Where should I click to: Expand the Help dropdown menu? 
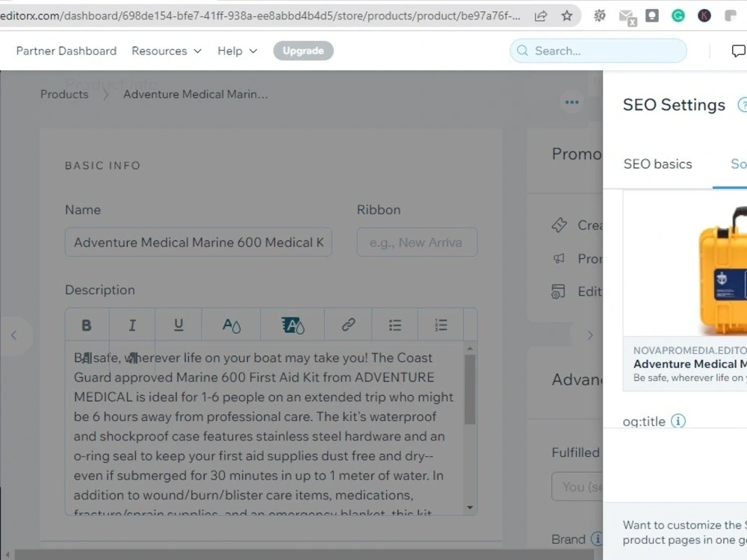coord(238,51)
